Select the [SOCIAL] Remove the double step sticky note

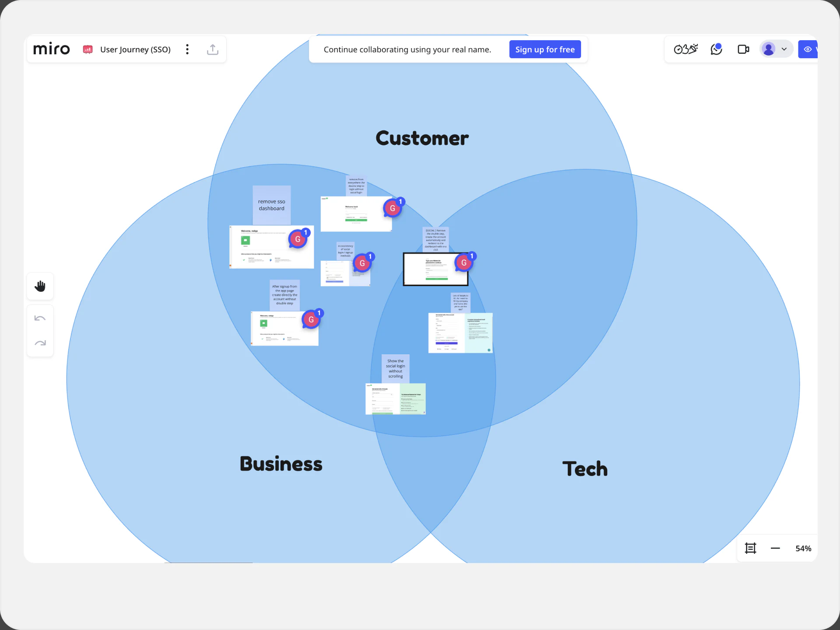tap(436, 240)
